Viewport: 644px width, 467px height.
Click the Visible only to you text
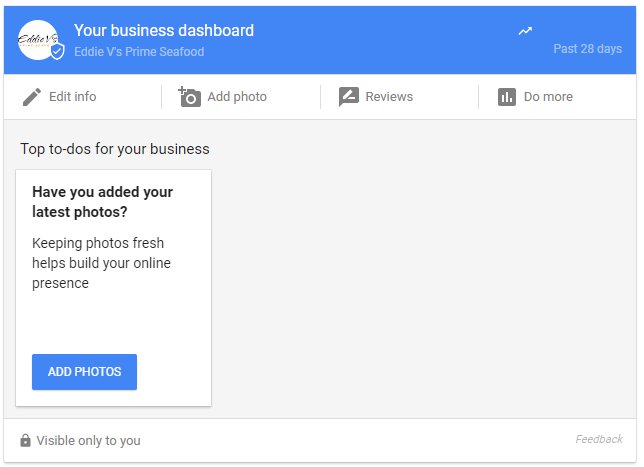[88, 441]
